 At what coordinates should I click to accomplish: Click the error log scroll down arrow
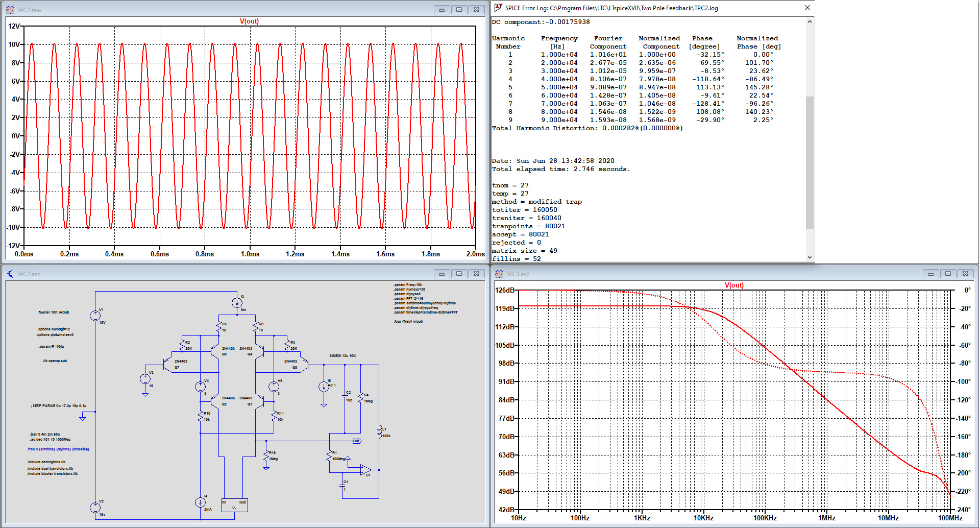tap(810, 257)
